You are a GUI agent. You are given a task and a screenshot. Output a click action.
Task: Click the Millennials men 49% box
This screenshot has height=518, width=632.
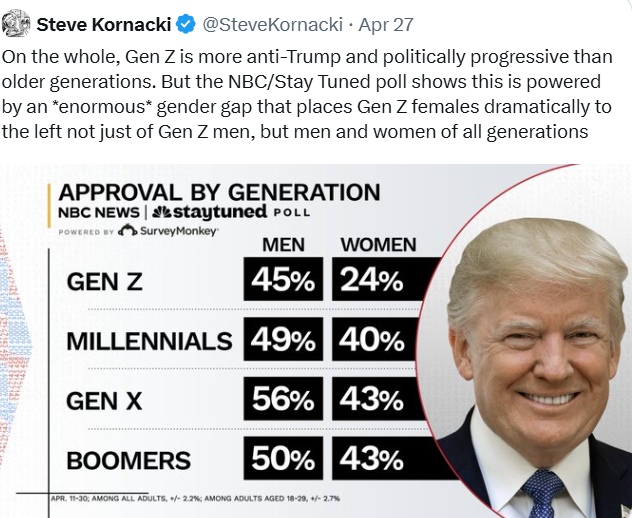coord(283,341)
